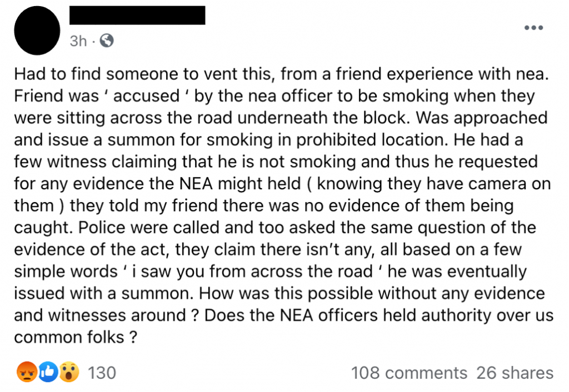
Task: Open the three-dot post options menu
Action: (533, 28)
